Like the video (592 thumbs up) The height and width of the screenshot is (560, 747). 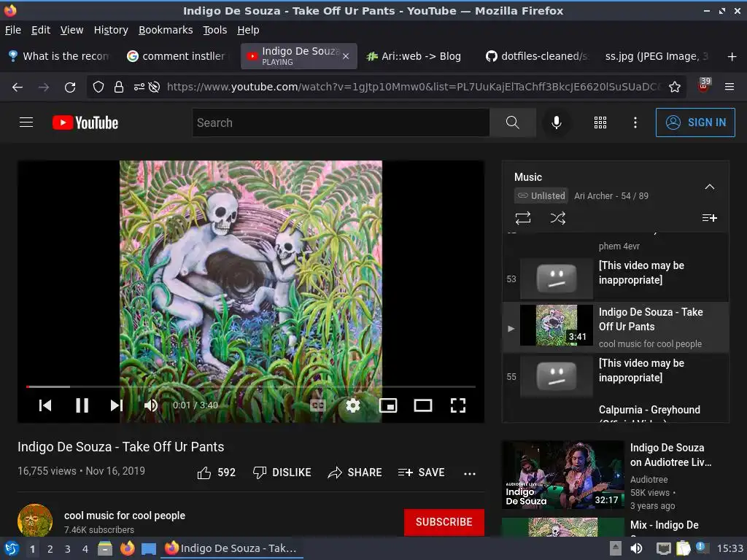pos(216,472)
